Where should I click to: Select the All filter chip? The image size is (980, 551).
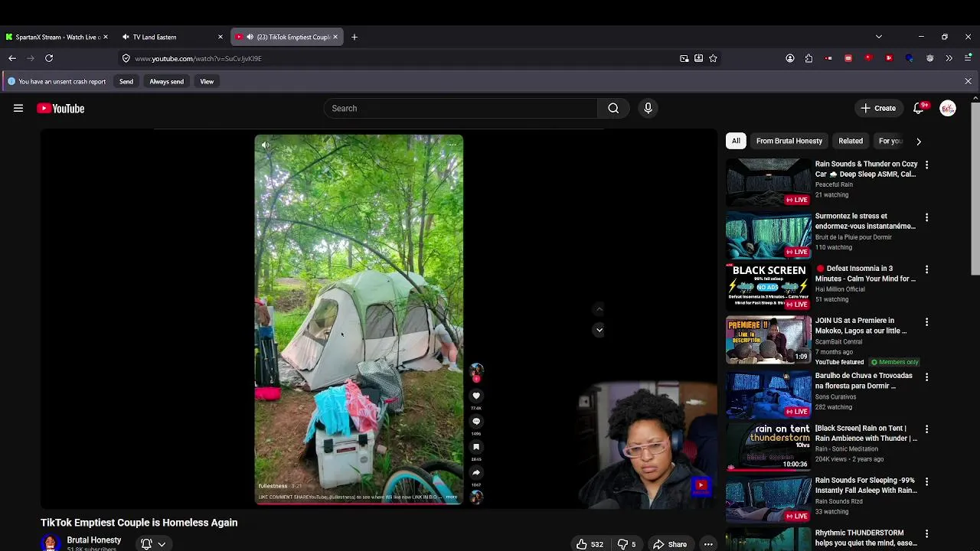point(736,141)
